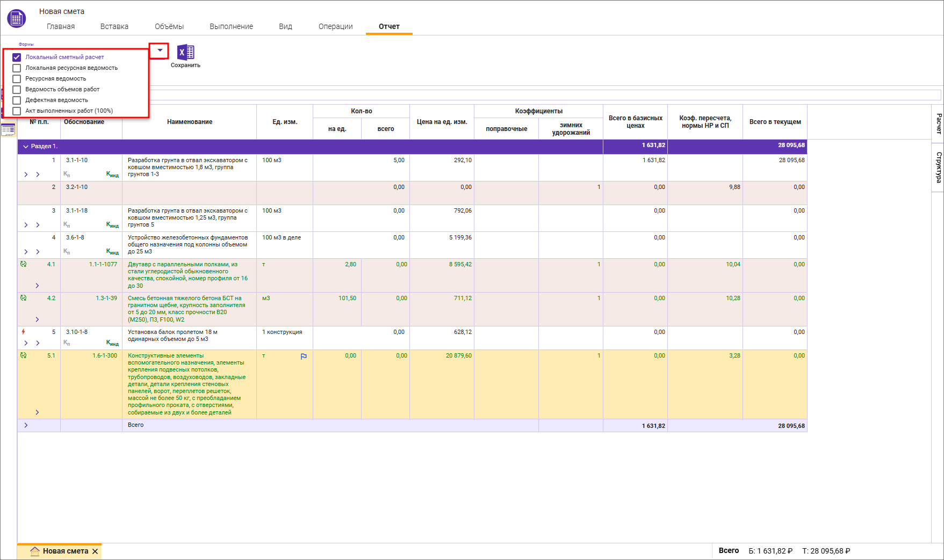Click the house icon on Новая смета tab
944x560 pixels.
[35, 551]
